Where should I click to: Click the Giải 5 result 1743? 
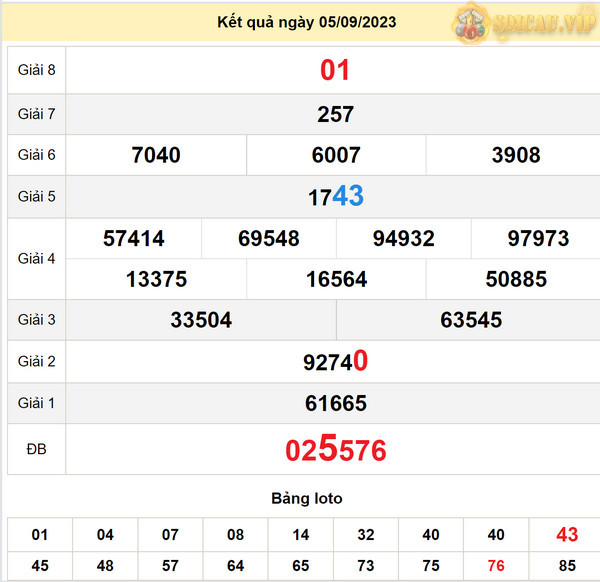(335, 197)
